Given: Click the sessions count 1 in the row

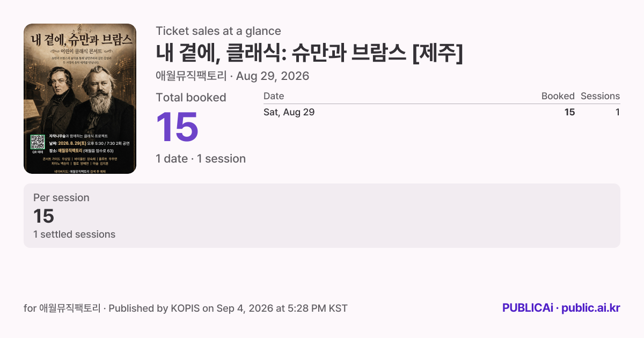Looking at the screenshot, I should [618, 112].
